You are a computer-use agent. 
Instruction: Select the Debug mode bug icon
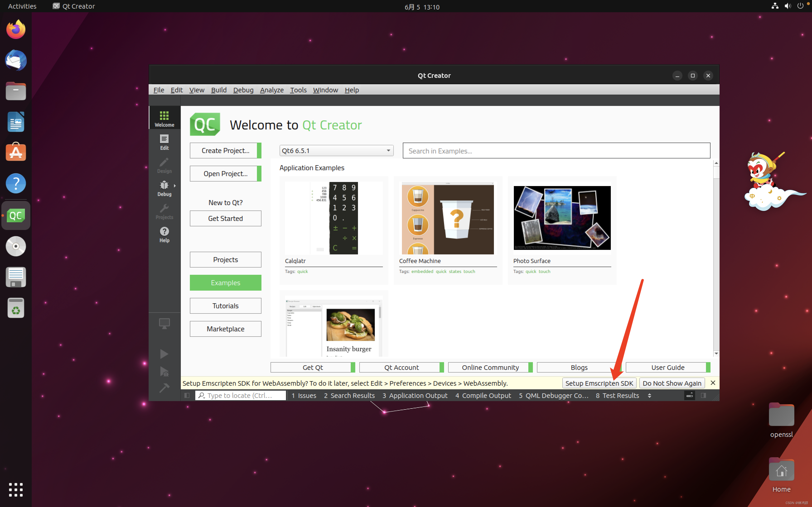point(164,188)
